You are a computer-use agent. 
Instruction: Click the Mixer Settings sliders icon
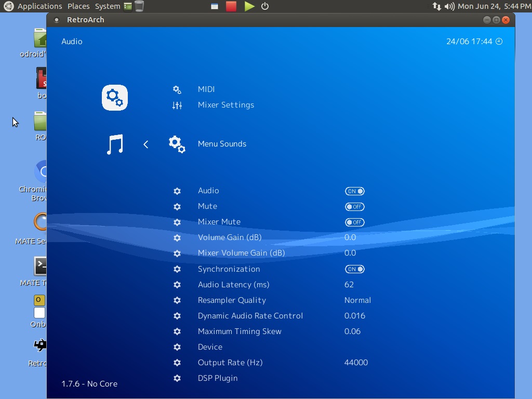click(177, 105)
